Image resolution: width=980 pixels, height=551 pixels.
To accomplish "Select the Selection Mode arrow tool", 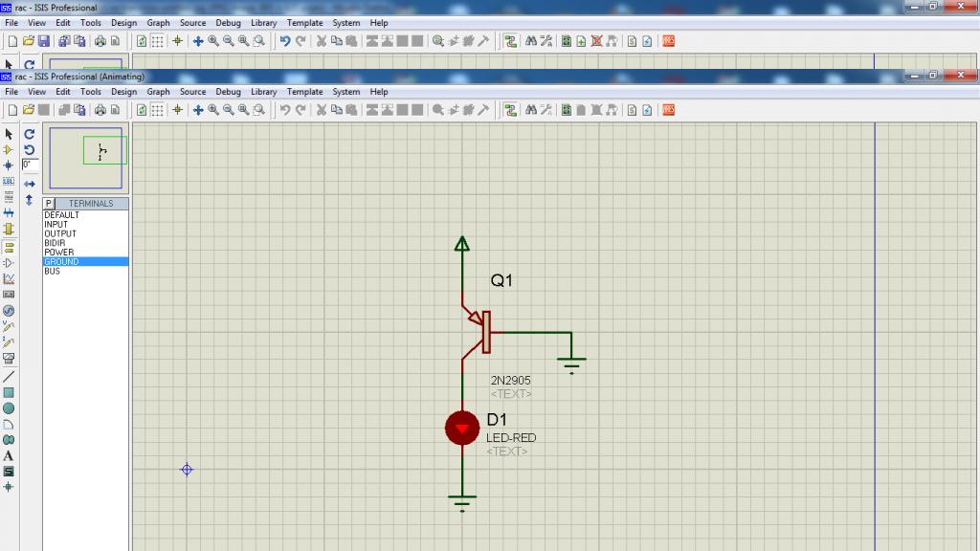I will click(8, 134).
